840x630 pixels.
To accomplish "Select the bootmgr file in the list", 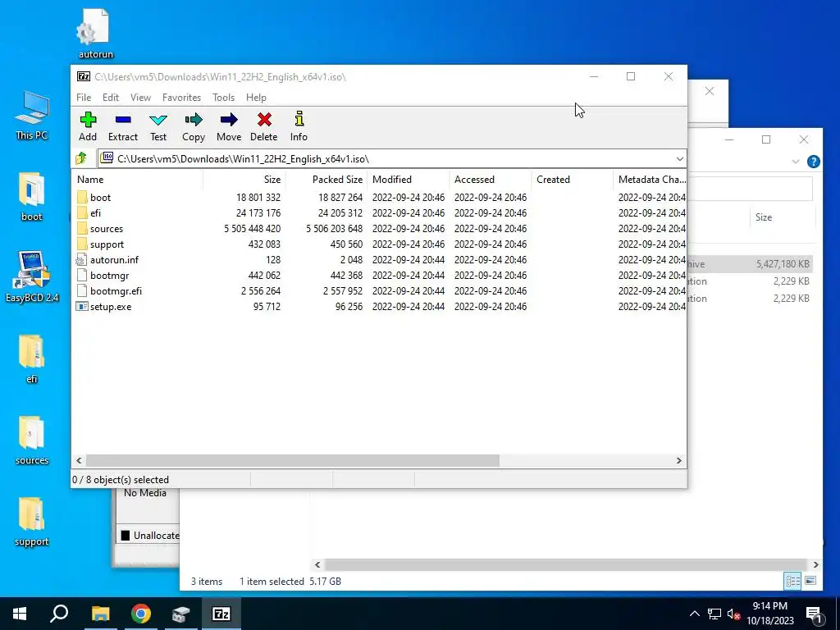I will tap(109, 276).
